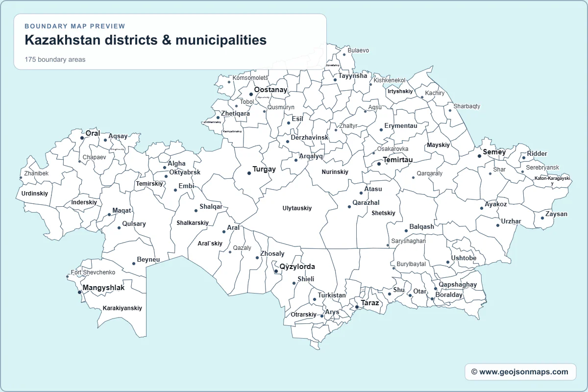The height and width of the screenshot is (392, 588).
Task: Select the Ushtobe label
Action: 464,258
